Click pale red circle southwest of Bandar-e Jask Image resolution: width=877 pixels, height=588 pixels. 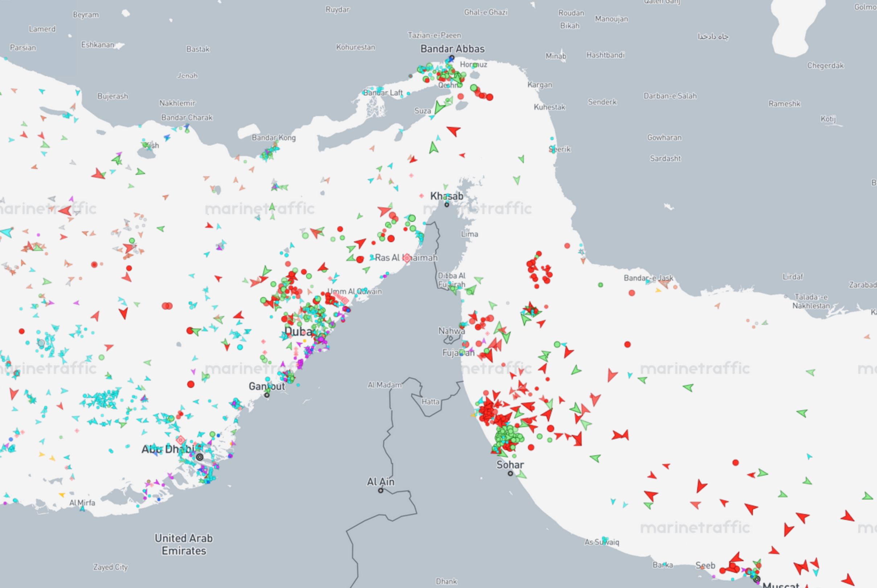(632, 293)
